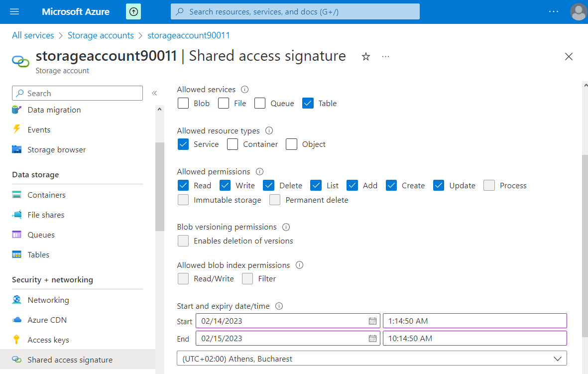This screenshot has height=374, width=588.
Task: Open the top bar ellipsis menu
Action: (x=554, y=11)
